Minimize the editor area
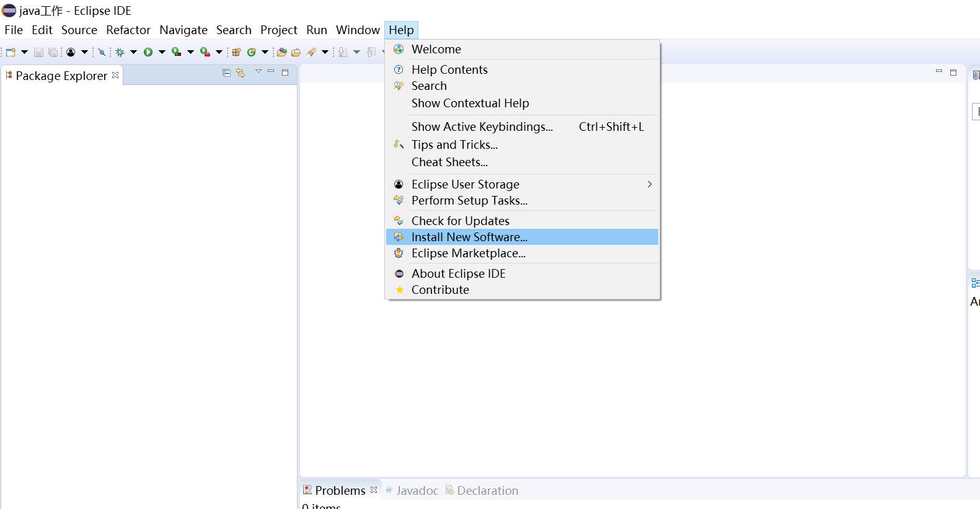This screenshot has width=980, height=509. [x=939, y=71]
